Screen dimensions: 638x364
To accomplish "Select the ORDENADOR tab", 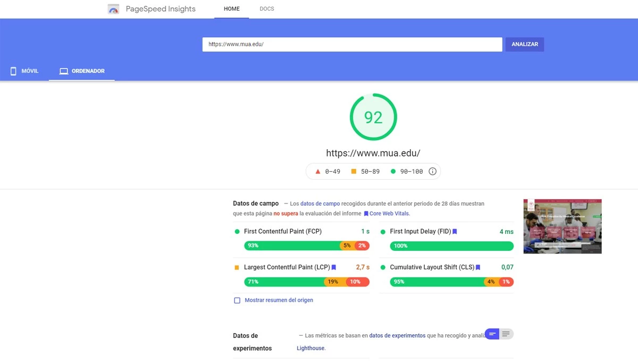I will coord(82,71).
